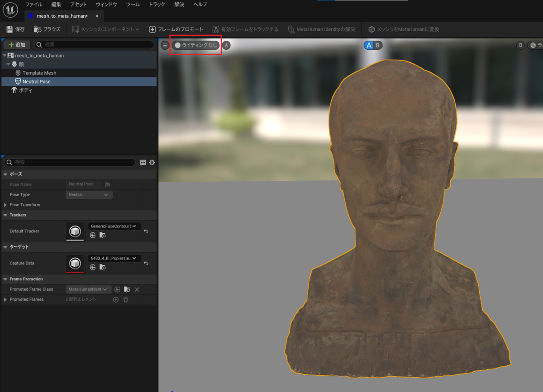Collapse the Frame Promotion section
The image size is (543, 392).
point(5,279)
